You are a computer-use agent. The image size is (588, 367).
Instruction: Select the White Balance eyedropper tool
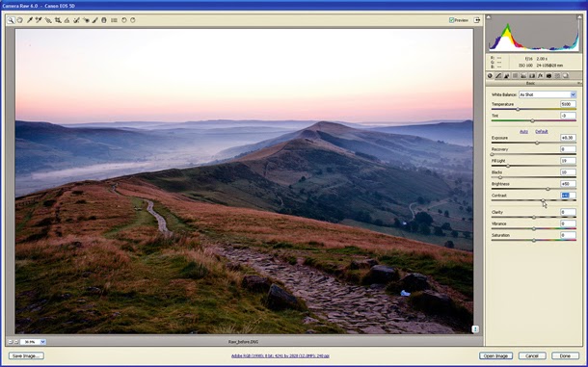[x=30, y=20]
